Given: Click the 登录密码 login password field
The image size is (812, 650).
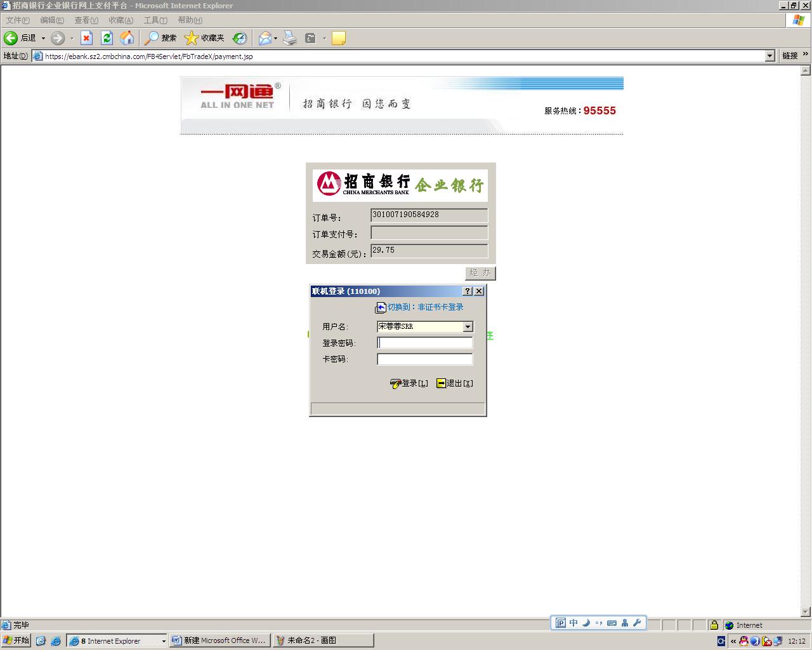Looking at the screenshot, I should click(x=424, y=343).
